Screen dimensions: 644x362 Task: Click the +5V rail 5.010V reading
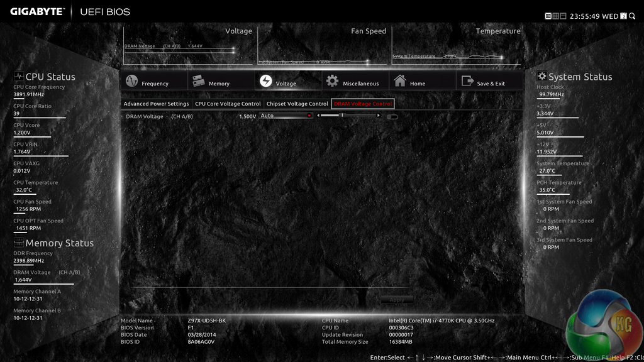(545, 133)
